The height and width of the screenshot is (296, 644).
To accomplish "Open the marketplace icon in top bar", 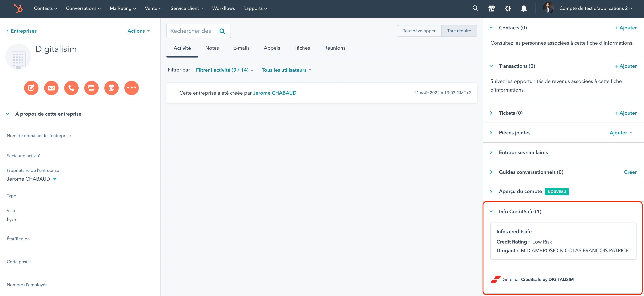I will [492, 8].
